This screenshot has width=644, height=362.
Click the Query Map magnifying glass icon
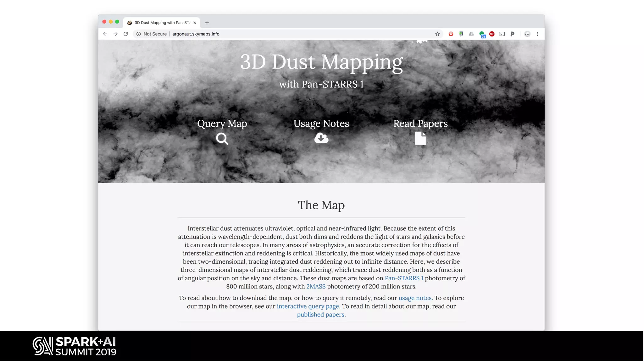[x=222, y=139]
